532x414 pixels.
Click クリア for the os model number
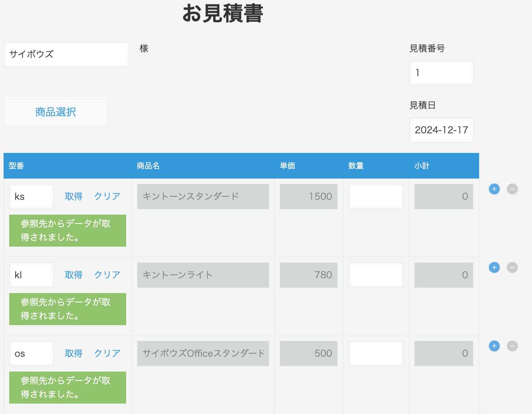(107, 354)
